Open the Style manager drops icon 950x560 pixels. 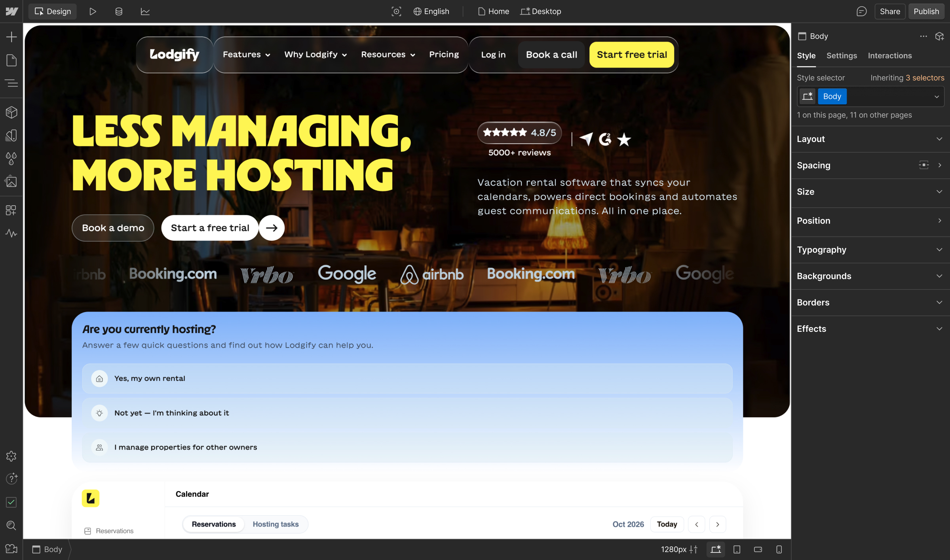11,159
